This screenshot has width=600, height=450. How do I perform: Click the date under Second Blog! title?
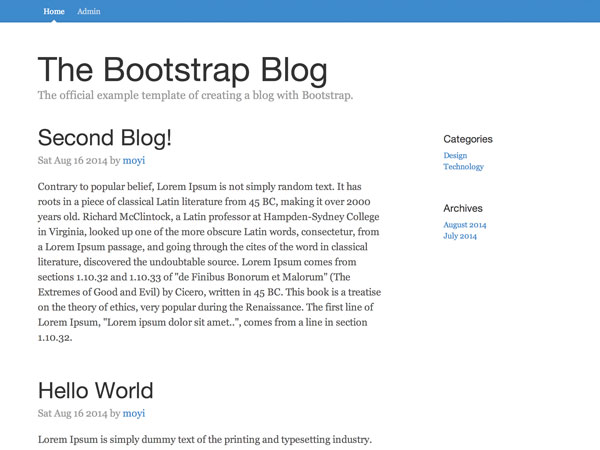[72, 160]
